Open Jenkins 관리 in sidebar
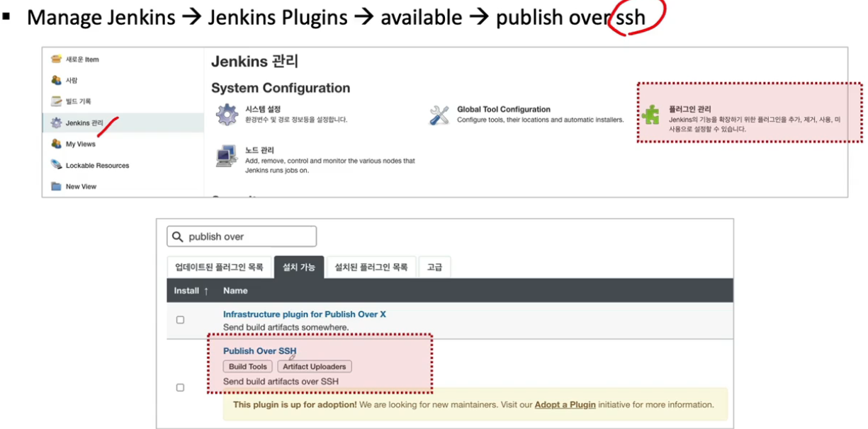This screenshot has height=429, width=868. coord(84,123)
